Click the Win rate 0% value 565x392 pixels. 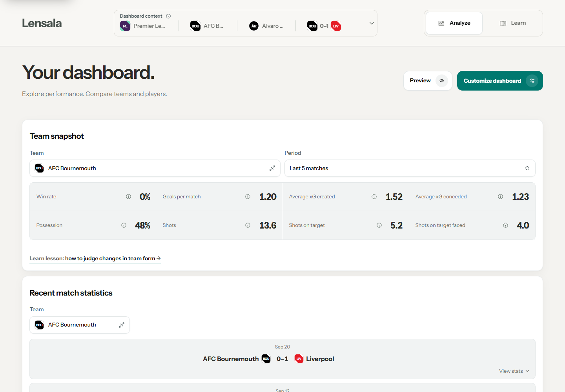coord(145,197)
